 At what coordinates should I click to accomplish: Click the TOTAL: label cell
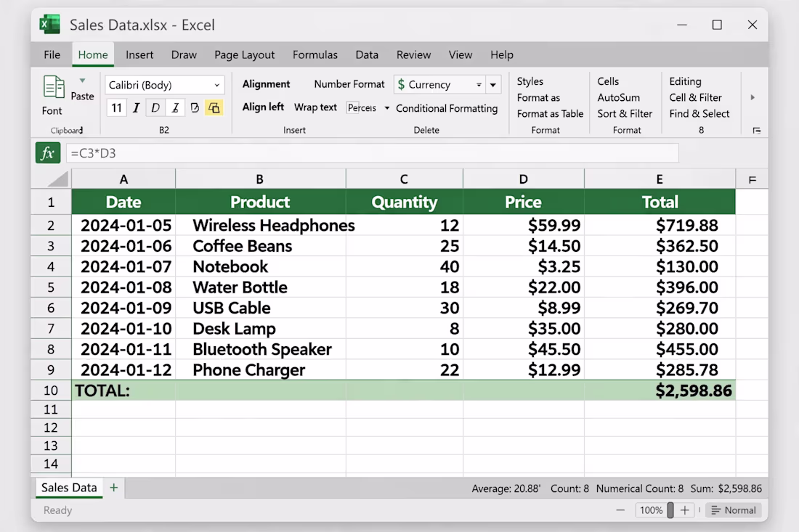pyautogui.click(x=123, y=390)
